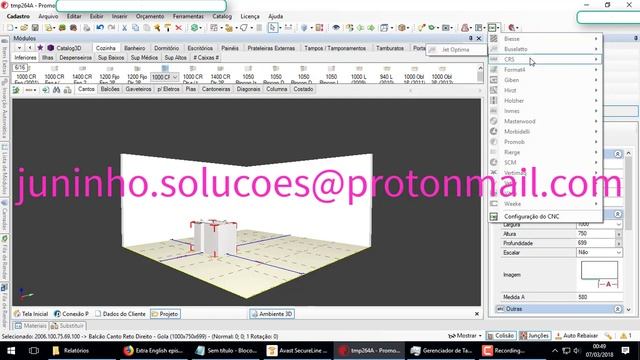
Task: Click the Biesse menu item icon
Action: (x=493, y=39)
